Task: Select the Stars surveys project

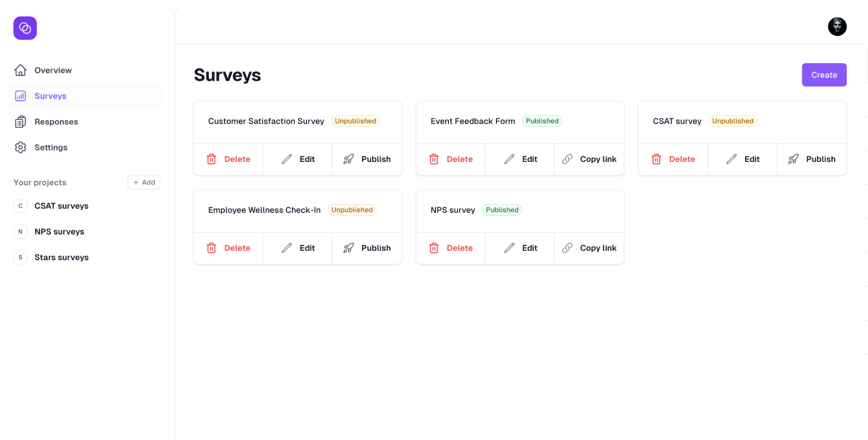Action: (61, 258)
